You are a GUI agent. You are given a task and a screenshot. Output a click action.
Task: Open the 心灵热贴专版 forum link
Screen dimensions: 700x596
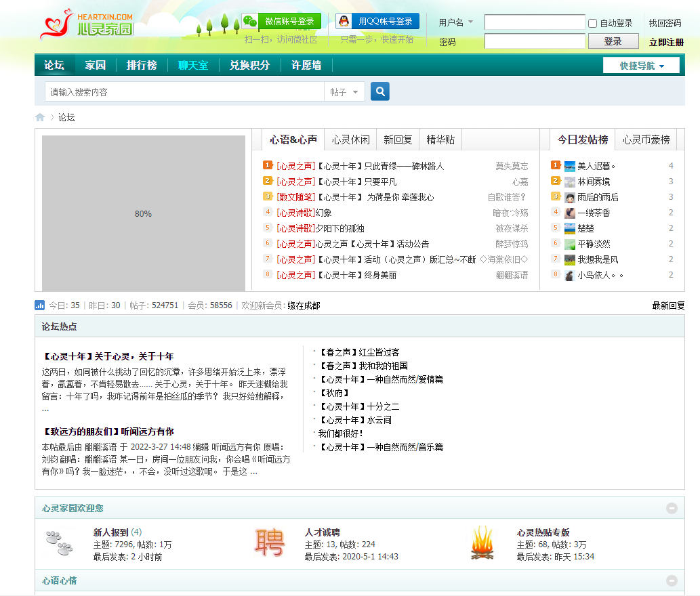click(543, 532)
